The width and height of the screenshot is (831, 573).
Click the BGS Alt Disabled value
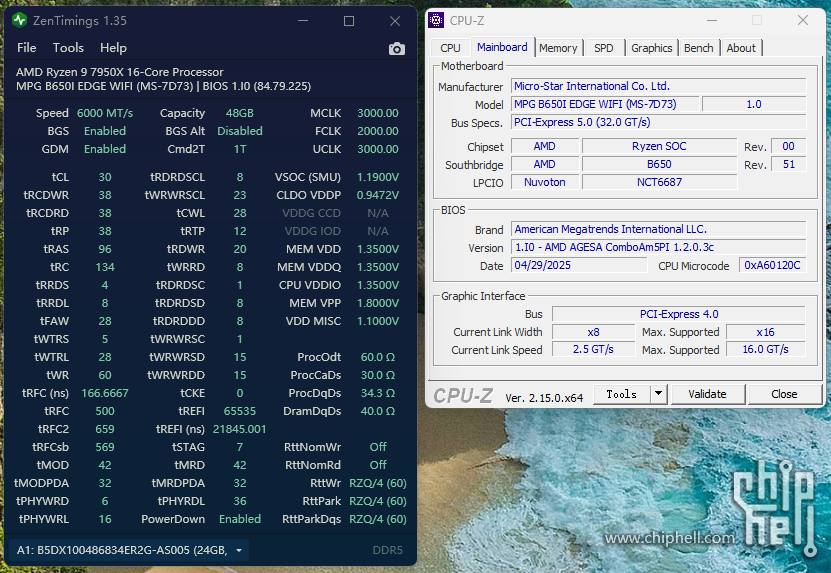[240, 131]
